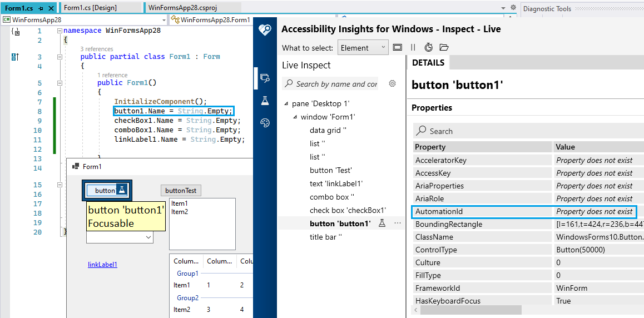The height and width of the screenshot is (318, 644).
Task: Click the flask overlay icon on Form1's button1
Action: (122, 190)
